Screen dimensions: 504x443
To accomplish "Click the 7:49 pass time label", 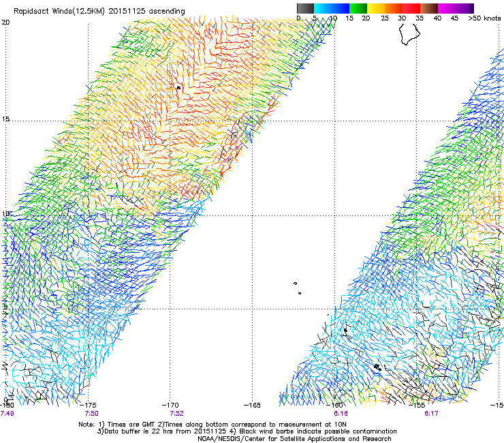I will pyautogui.click(x=7, y=414).
